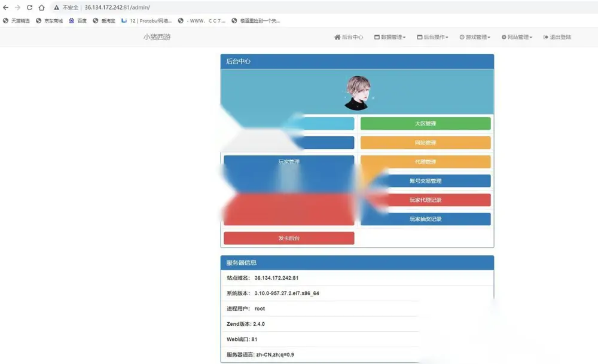Image resolution: width=598 pixels, height=364 pixels.
Task: Open the blue 玩家管理 button
Action: (x=289, y=161)
